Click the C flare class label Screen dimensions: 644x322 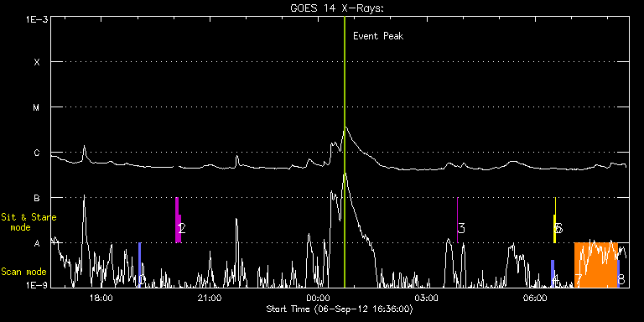(x=37, y=153)
